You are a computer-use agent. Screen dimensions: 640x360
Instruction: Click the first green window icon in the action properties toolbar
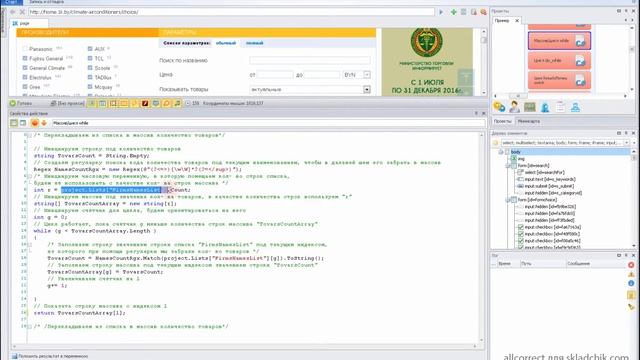(14, 123)
